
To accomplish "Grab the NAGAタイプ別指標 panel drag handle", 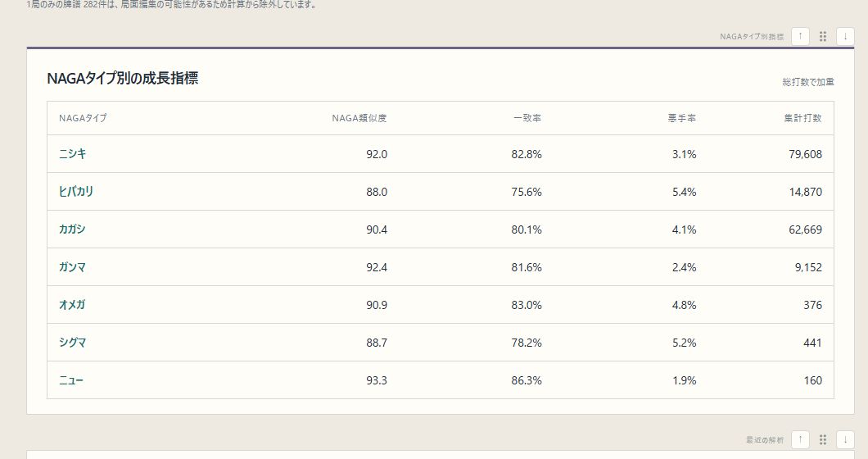I will point(823,37).
